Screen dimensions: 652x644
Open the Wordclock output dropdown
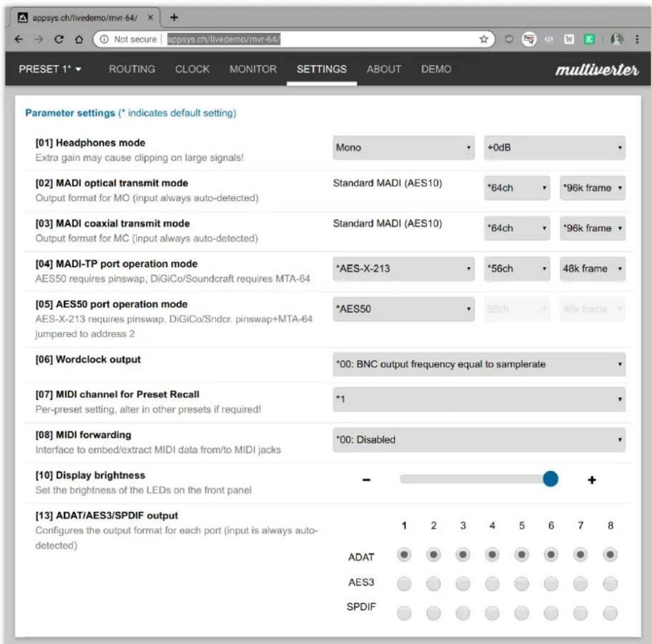click(x=479, y=364)
